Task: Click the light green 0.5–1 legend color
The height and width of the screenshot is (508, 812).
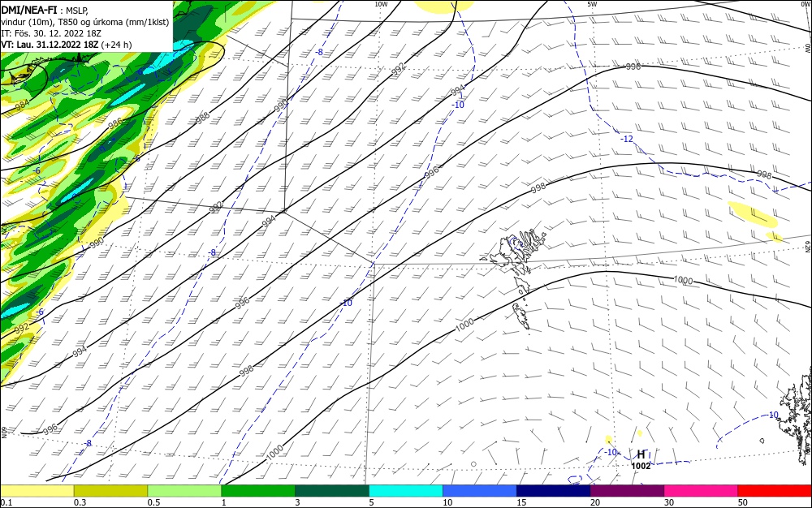Action: tap(184, 491)
